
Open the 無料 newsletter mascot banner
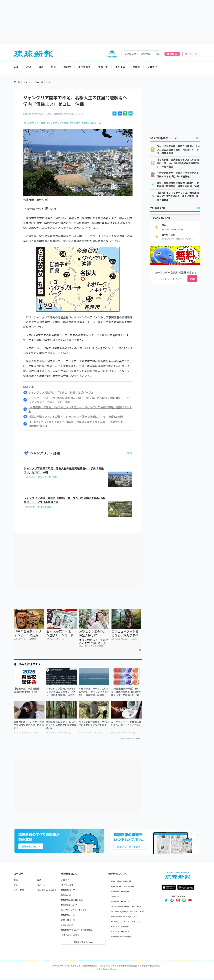[x=175, y=255]
